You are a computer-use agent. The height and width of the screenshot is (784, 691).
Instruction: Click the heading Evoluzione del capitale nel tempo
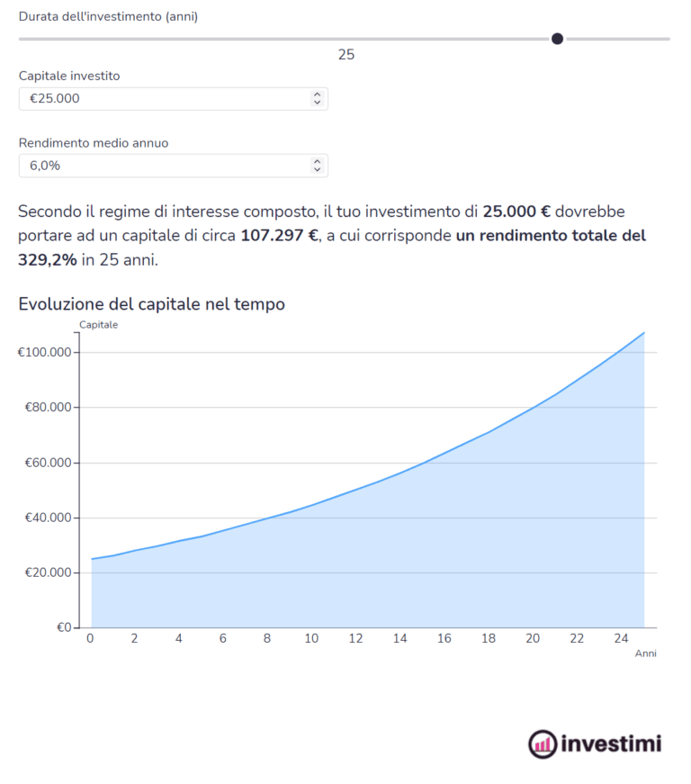pos(151,304)
